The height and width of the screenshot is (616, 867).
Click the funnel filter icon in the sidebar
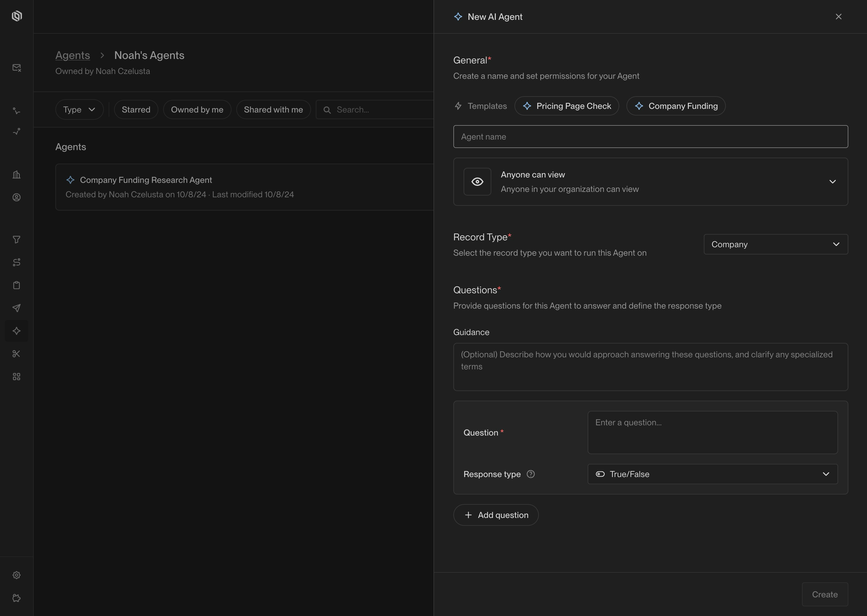pyautogui.click(x=16, y=239)
